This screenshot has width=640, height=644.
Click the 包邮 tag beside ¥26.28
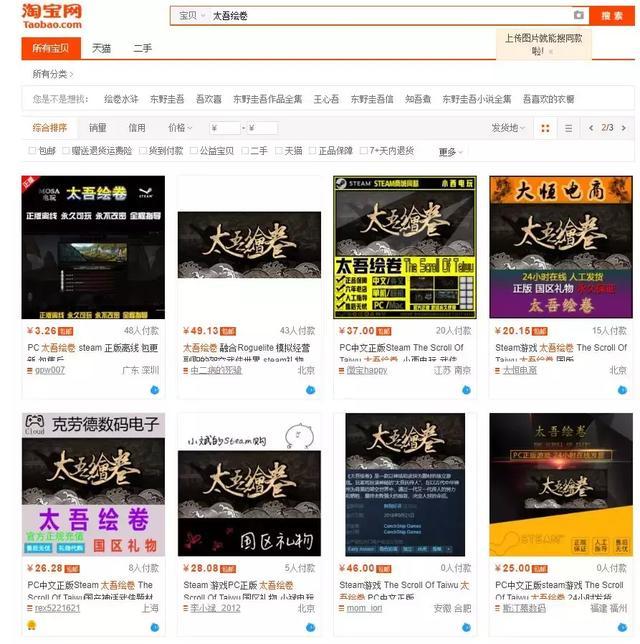click(72, 569)
